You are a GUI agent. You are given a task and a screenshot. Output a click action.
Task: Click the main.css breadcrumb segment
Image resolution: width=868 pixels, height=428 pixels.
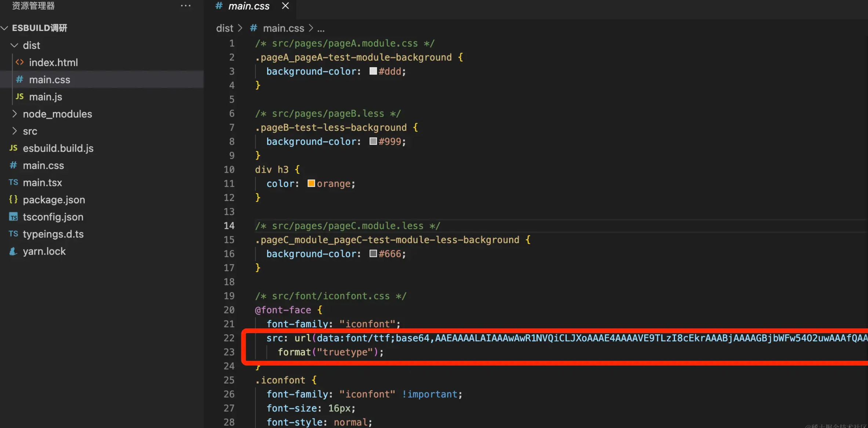[283, 28]
